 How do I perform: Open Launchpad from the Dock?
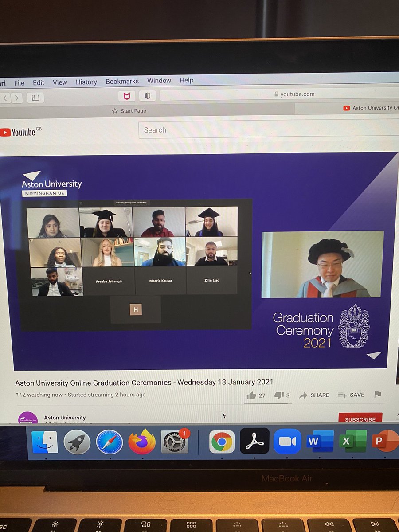77,442
